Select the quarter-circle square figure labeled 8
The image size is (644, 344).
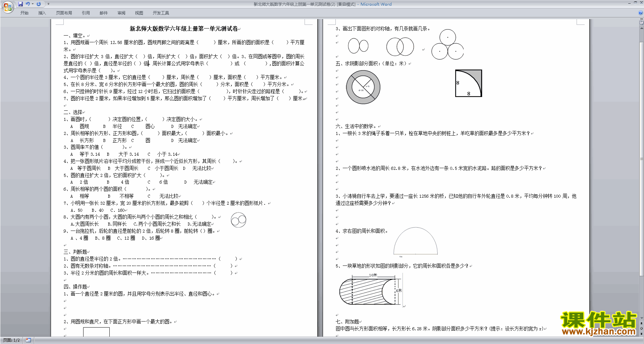tap(469, 83)
